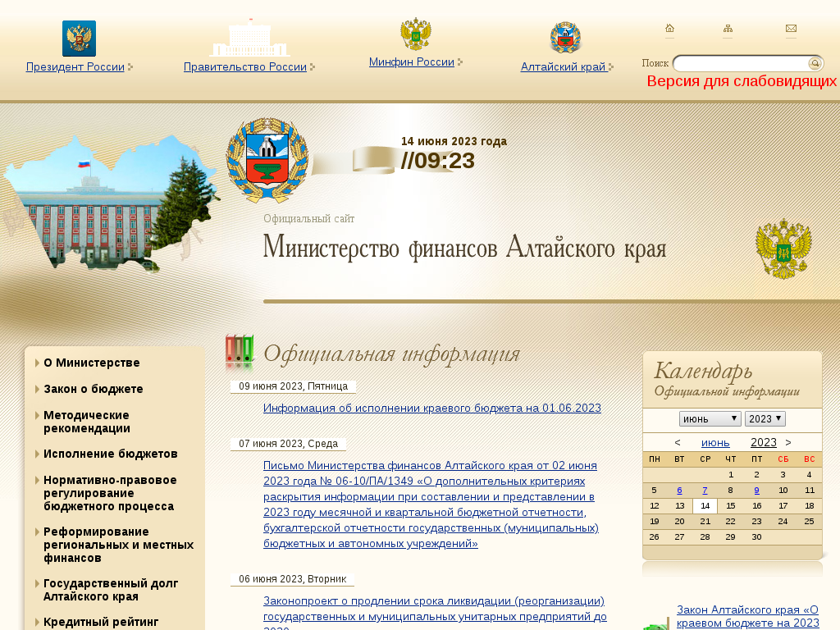This screenshot has width=840, height=630.
Task: Expand arrow next to Методические рекомендации
Action: pos(37,416)
